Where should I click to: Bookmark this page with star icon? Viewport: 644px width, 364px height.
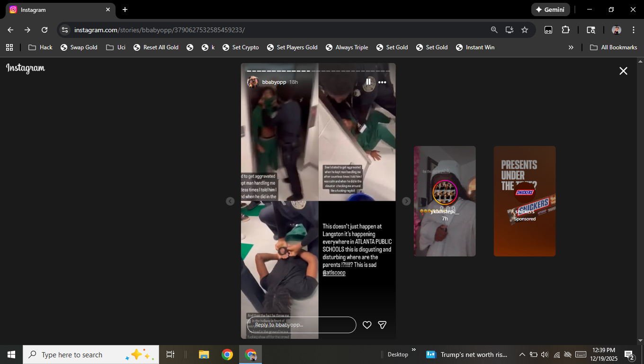[525, 30]
